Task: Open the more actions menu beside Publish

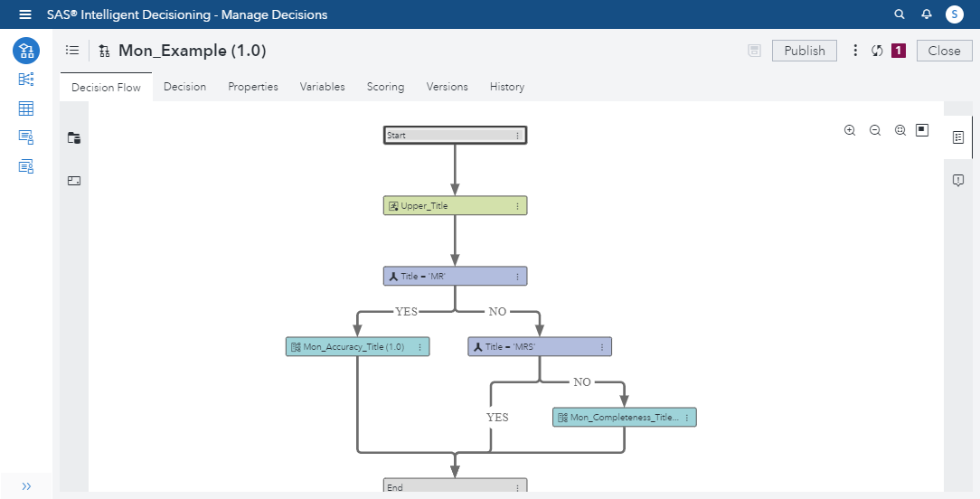Action: pyautogui.click(x=855, y=51)
